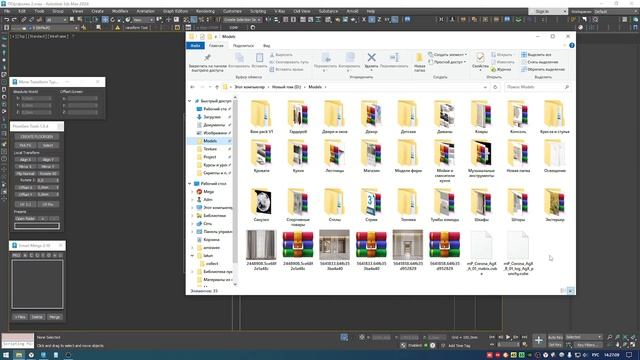Activate the Select and Rotate tool
The width and height of the screenshot is (640, 360).
click(x=113, y=20)
